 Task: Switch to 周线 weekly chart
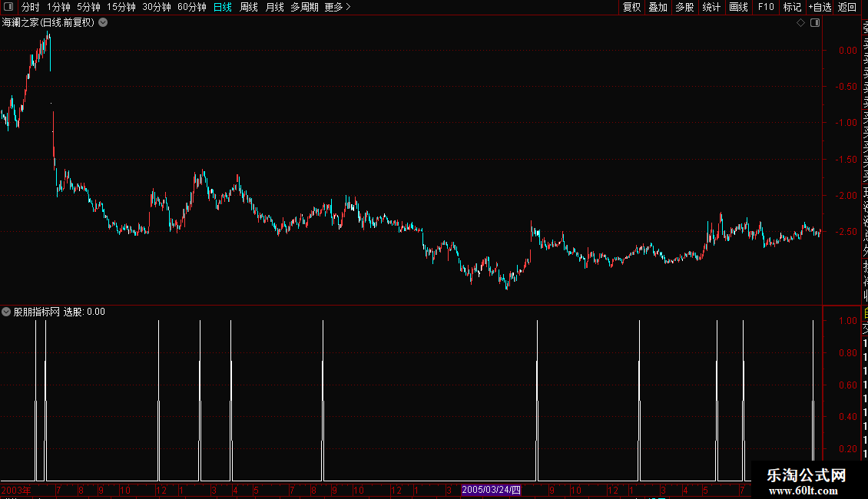point(249,7)
